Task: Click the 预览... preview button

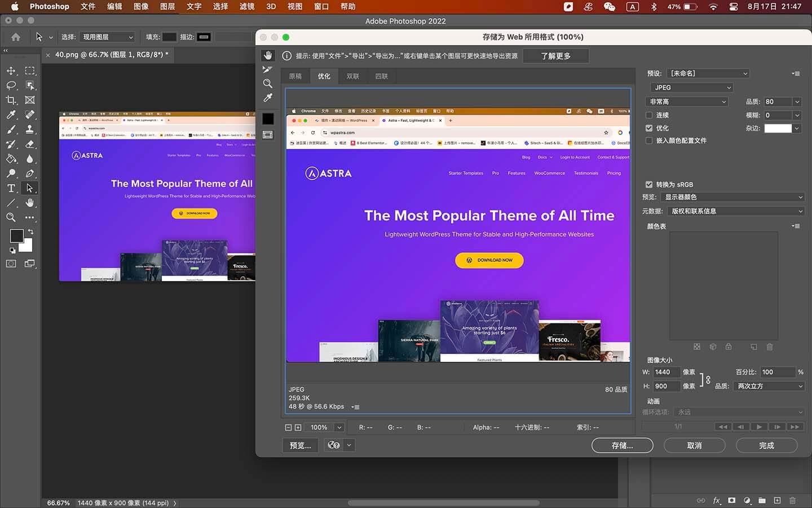Action: click(300, 445)
